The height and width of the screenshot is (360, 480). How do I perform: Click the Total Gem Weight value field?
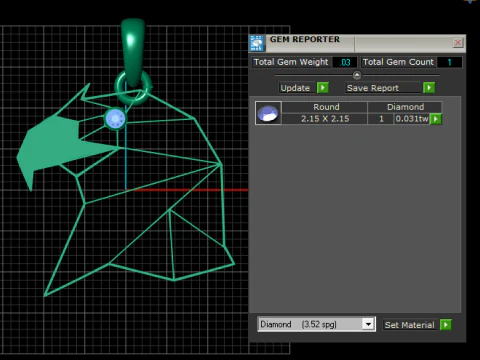click(344, 62)
